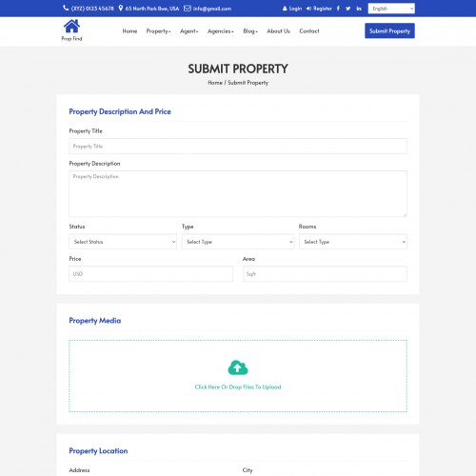Click the Register link
This screenshot has width=476, height=476.
319,9
